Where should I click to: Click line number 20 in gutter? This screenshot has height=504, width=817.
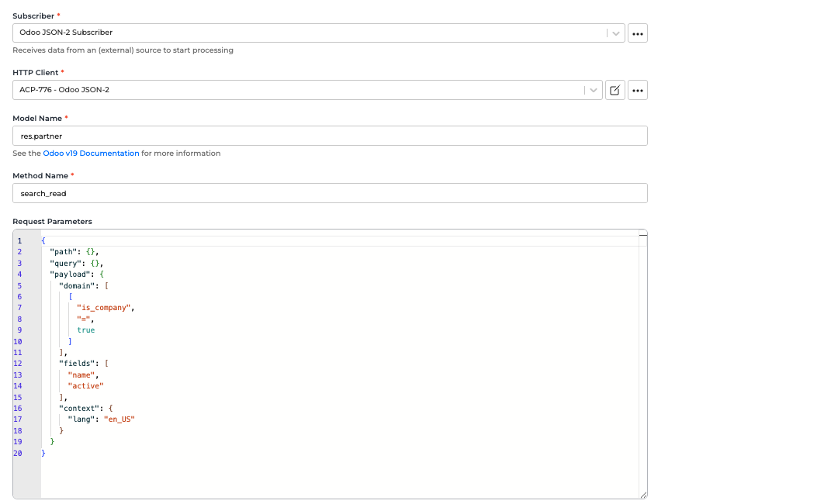pos(19,453)
